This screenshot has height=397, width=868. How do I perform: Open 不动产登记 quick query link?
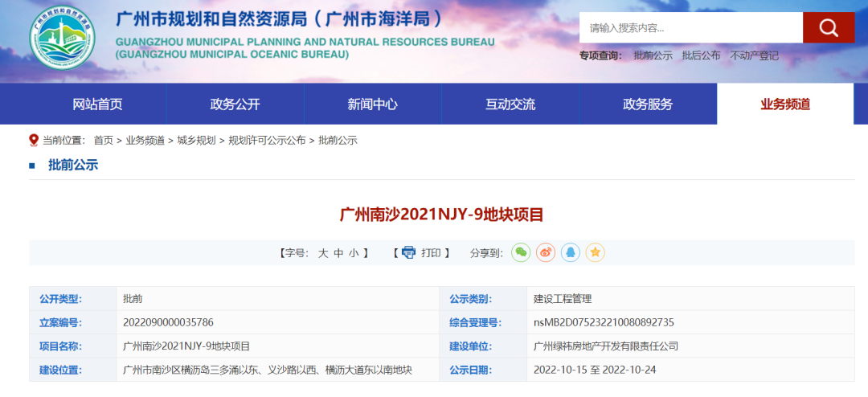pos(755,55)
